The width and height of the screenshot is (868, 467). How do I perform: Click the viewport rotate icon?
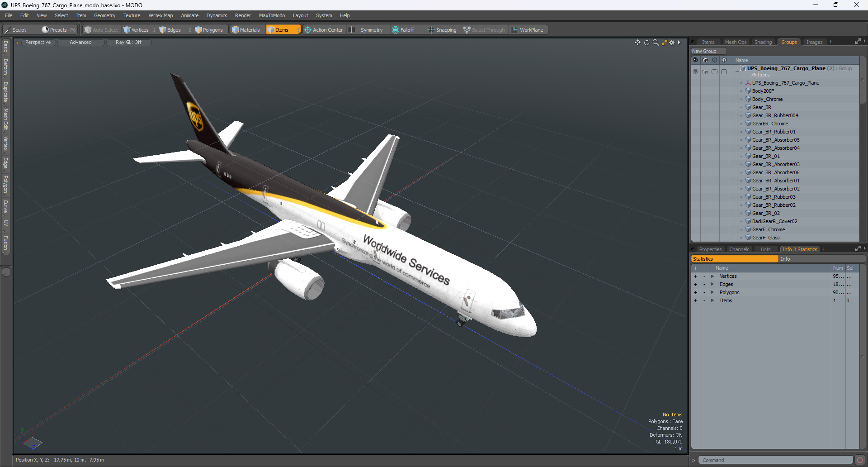(646, 43)
